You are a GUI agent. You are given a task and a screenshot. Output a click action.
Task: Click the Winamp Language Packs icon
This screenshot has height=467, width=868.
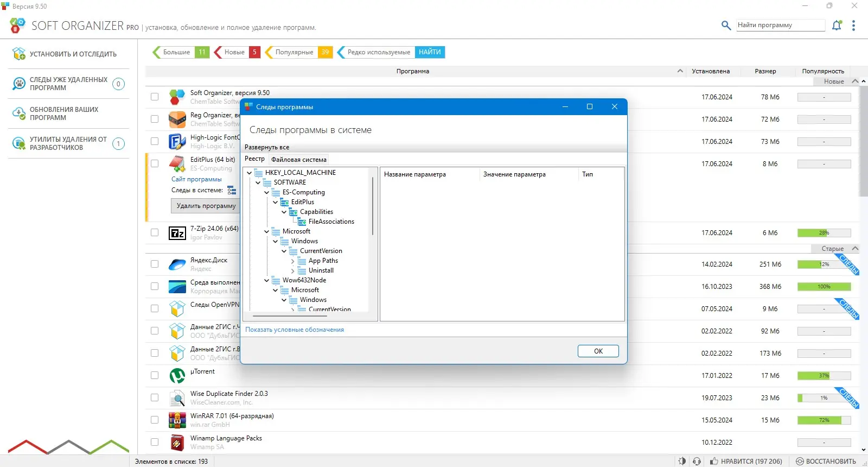tap(177, 443)
